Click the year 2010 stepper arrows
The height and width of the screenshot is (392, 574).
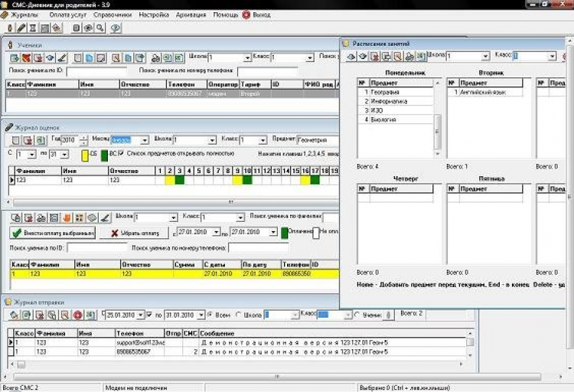pos(84,140)
